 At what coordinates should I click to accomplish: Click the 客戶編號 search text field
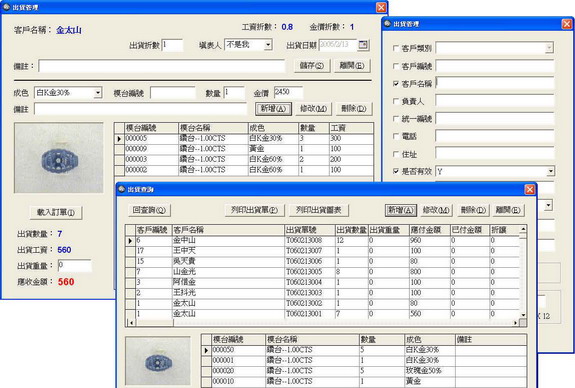pos(494,66)
